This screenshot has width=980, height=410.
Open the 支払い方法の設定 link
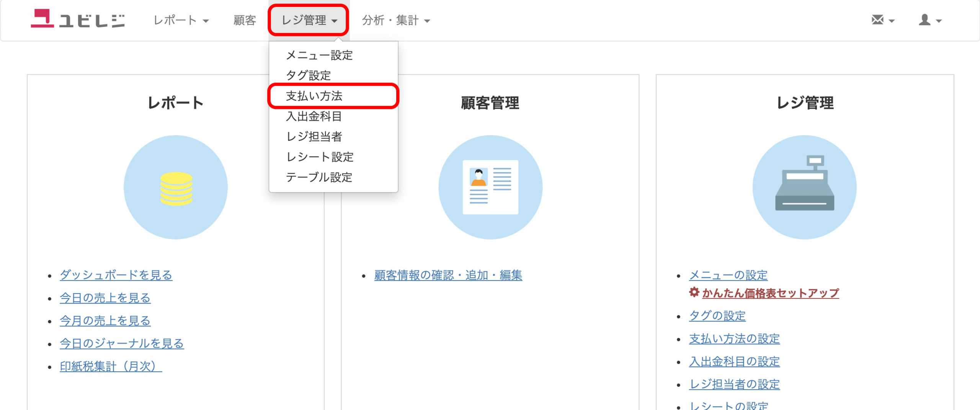point(734,339)
